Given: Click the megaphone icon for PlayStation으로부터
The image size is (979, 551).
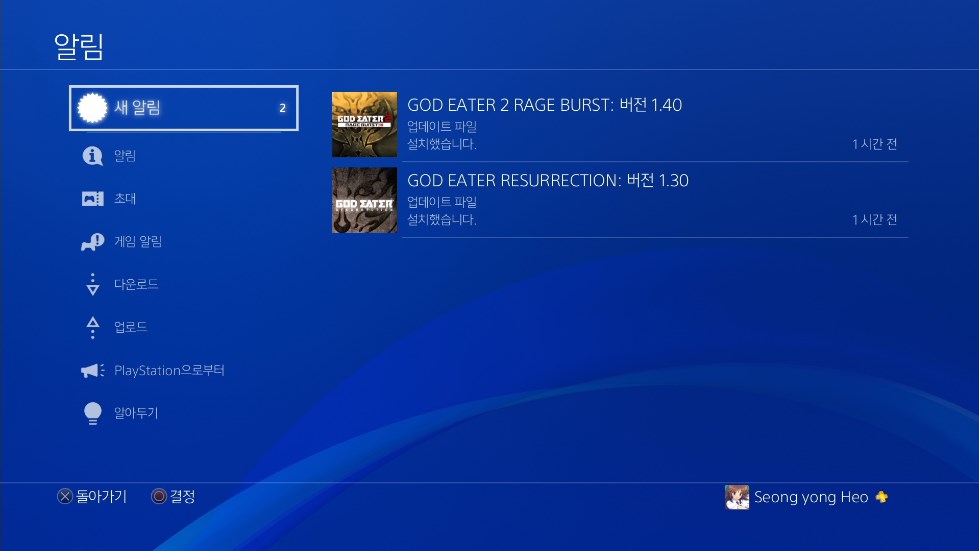Looking at the screenshot, I should pyautogui.click(x=92, y=370).
